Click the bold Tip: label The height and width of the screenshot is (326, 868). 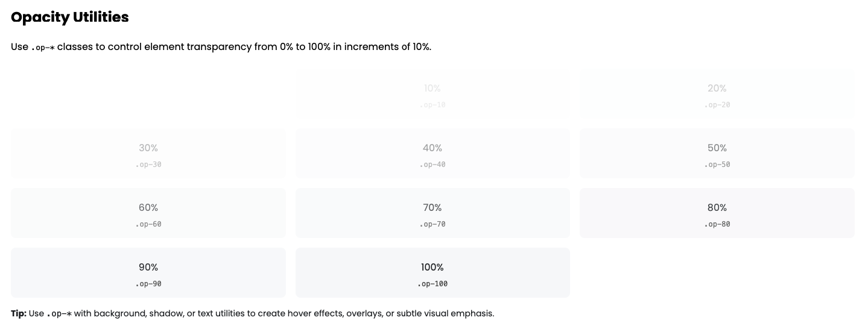point(19,313)
